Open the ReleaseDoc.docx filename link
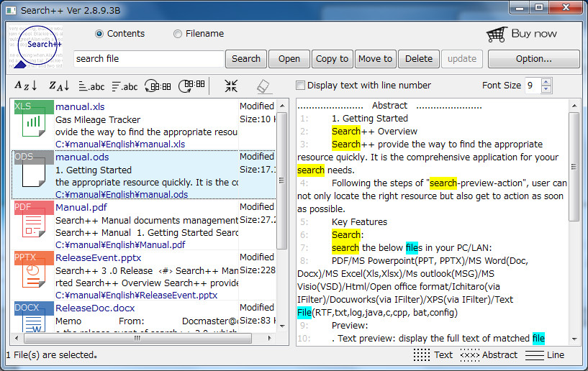588x371 pixels. 95,308
